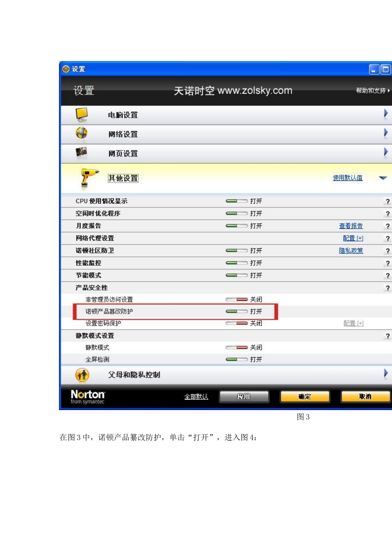Click 诺顿产品篡改防护 row label

109,311
